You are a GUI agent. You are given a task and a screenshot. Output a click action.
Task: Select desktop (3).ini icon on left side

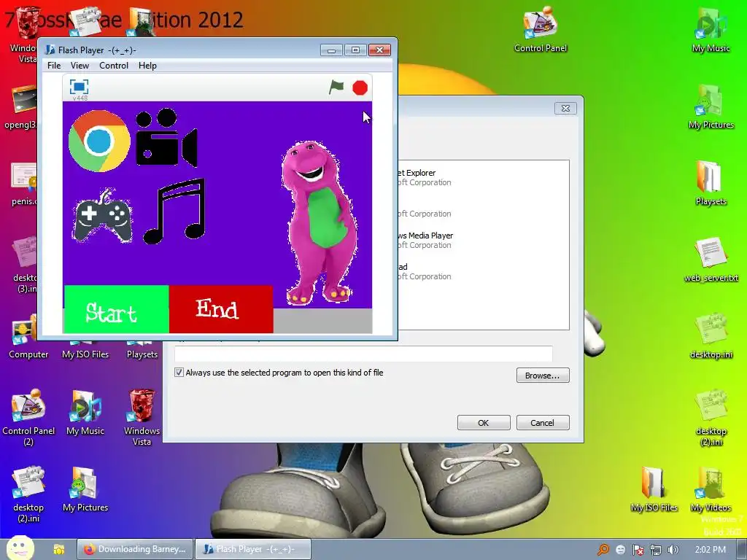pos(24,265)
